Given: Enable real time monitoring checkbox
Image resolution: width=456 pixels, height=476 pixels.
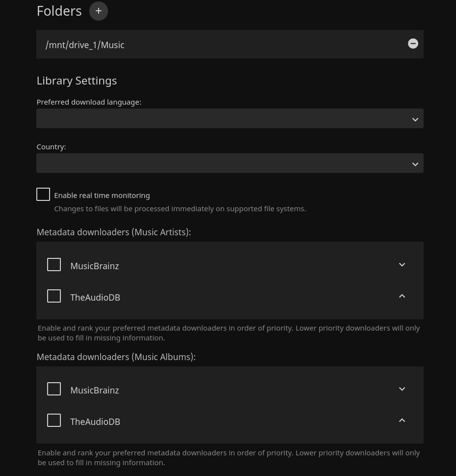Looking at the screenshot, I should point(43,195).
